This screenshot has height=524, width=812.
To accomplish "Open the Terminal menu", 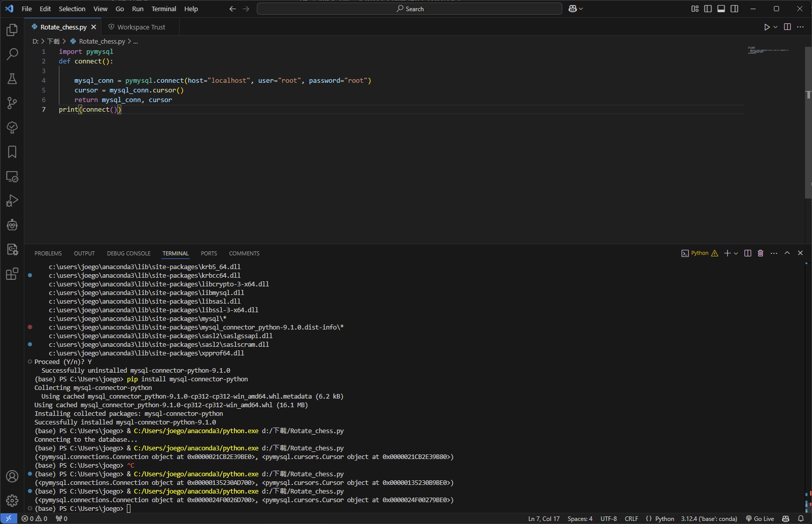I will 163,9.
